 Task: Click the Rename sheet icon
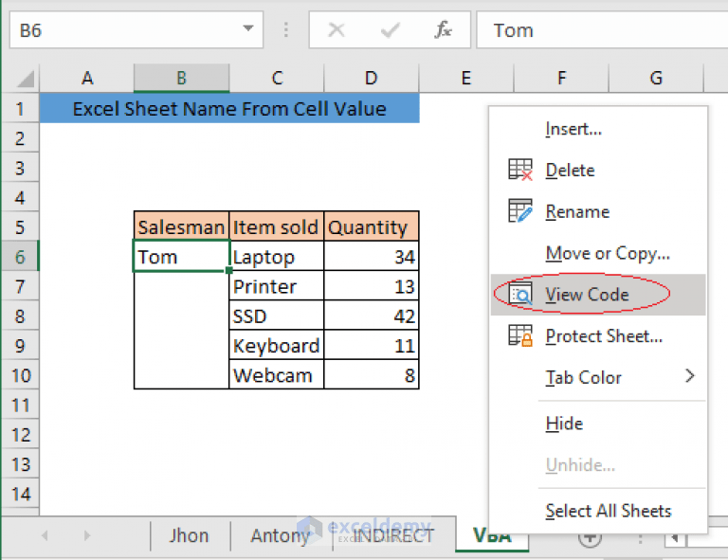point(520,211)
